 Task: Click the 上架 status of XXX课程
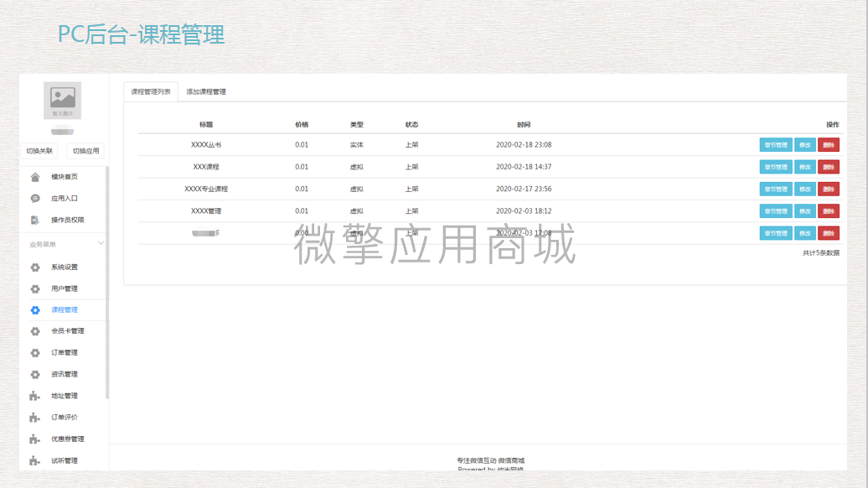411,167
